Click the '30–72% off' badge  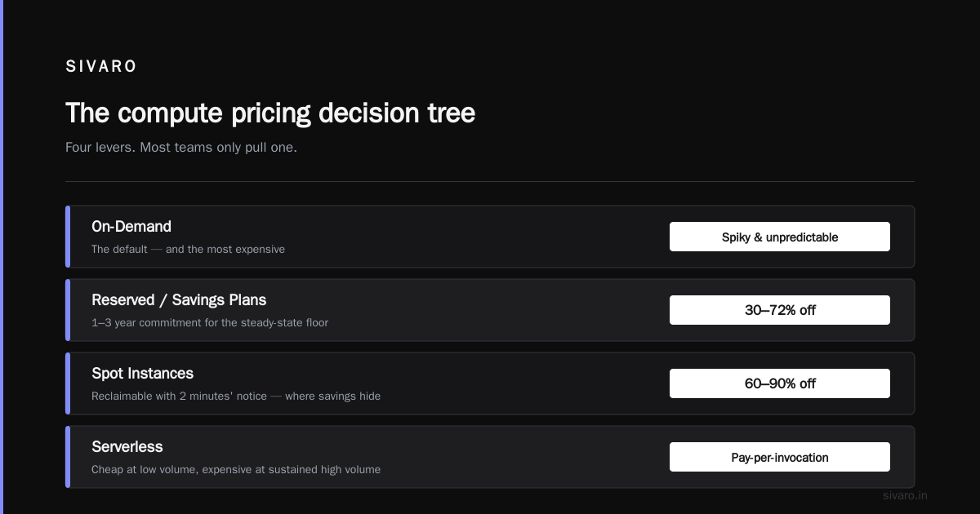point(780,310)
